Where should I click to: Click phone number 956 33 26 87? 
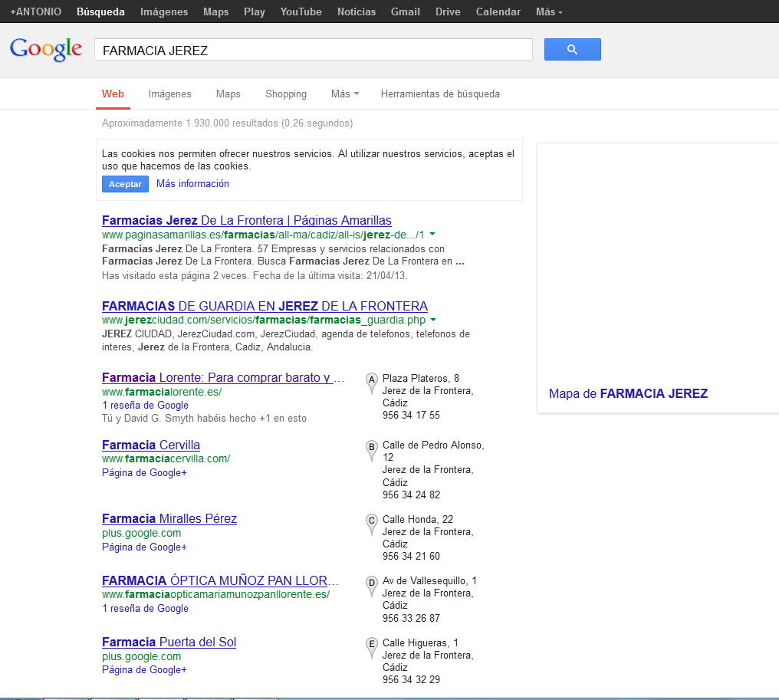[x=411, y=618]
